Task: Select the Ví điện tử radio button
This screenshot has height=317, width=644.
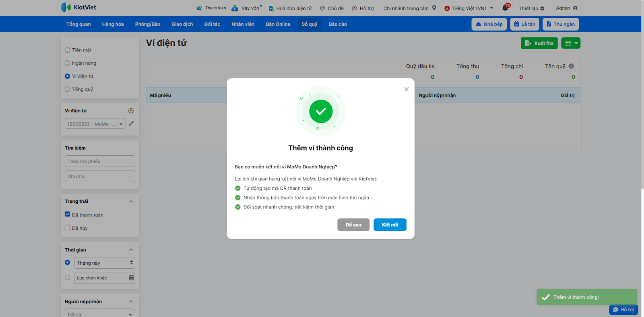Action: click(x=67, y=76)
